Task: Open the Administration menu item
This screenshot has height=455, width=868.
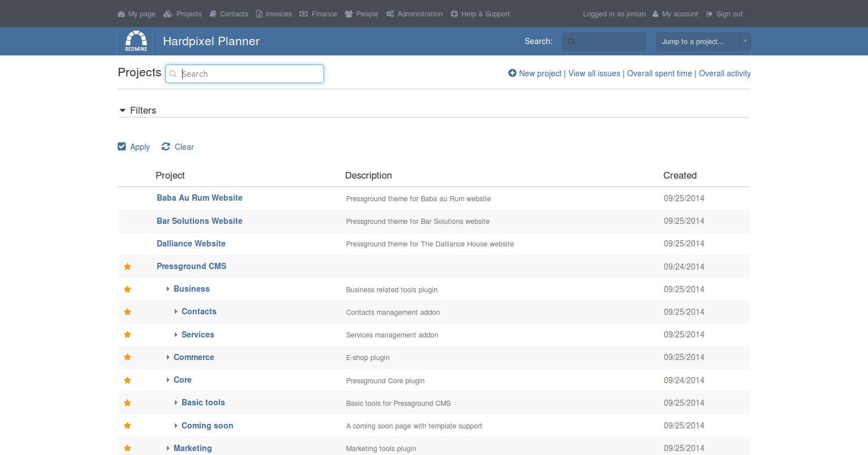Action: [420, 14]
